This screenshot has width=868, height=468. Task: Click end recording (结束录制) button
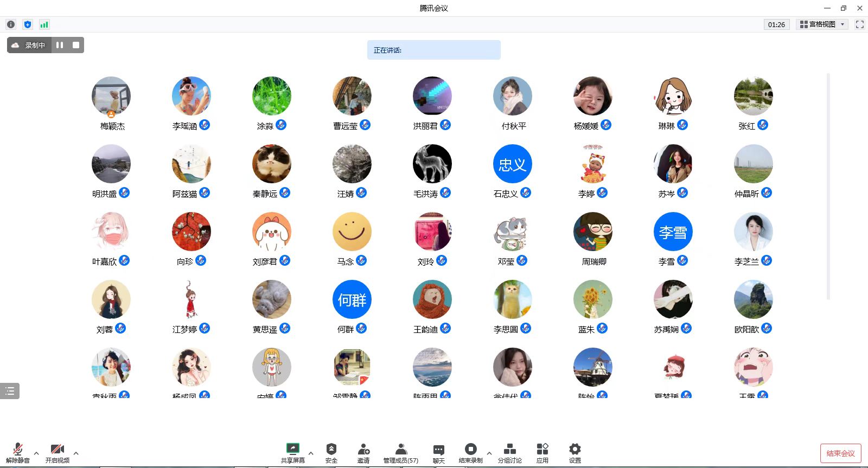[470, 452]
